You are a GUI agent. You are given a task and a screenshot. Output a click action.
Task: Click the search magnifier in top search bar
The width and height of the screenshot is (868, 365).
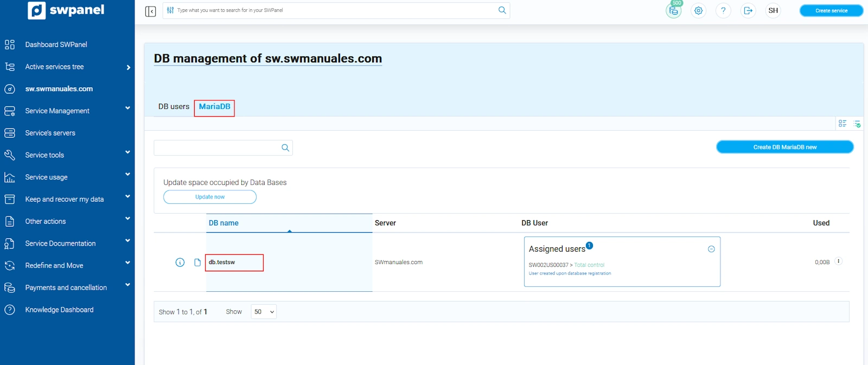tap(502, 10)
